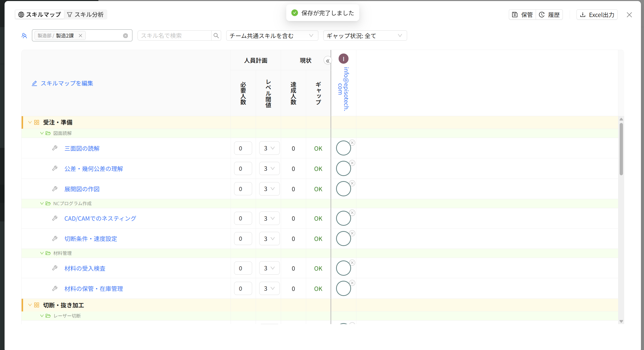The height and width of the screenshot is (350, 644).
Task: Click the avatar of info@episotech.com
Action: 343,59
